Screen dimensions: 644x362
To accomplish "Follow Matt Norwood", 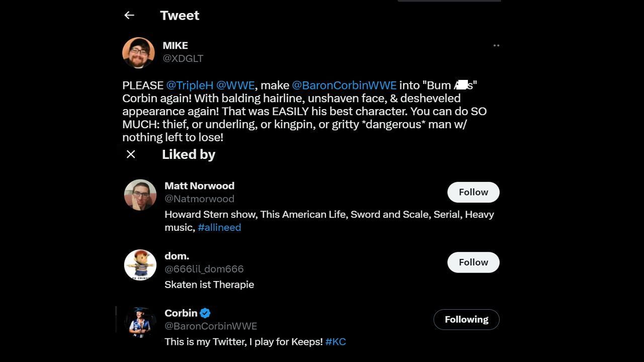I will 473,192.
